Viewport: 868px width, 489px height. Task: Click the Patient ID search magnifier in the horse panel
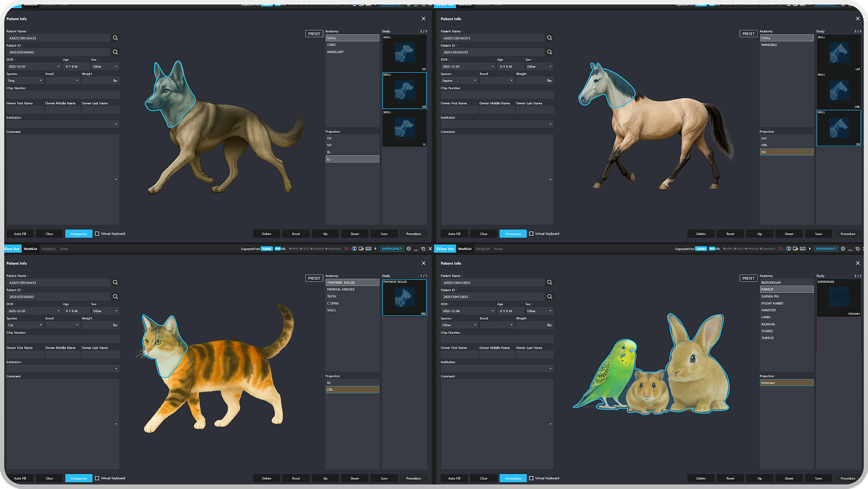pyautogui.click(x=549, y=52)
